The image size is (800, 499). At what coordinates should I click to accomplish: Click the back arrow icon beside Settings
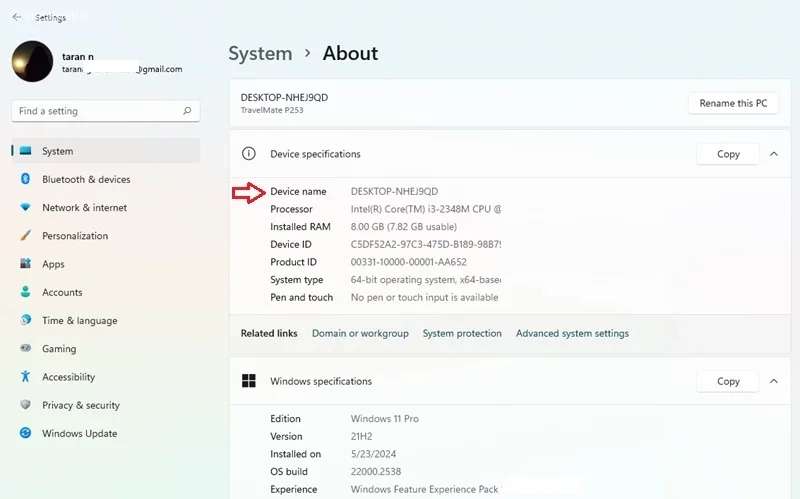(x=16, y=17)
